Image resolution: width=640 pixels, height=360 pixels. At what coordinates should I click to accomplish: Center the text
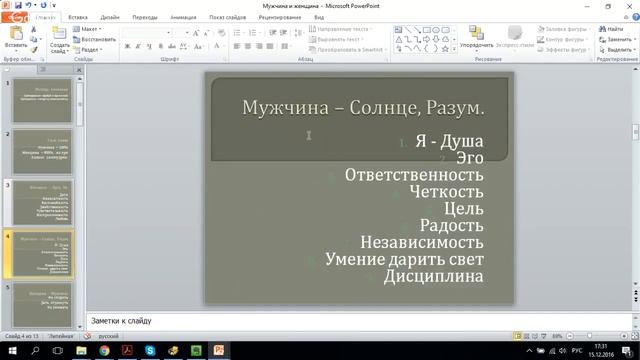coord(248,47)
